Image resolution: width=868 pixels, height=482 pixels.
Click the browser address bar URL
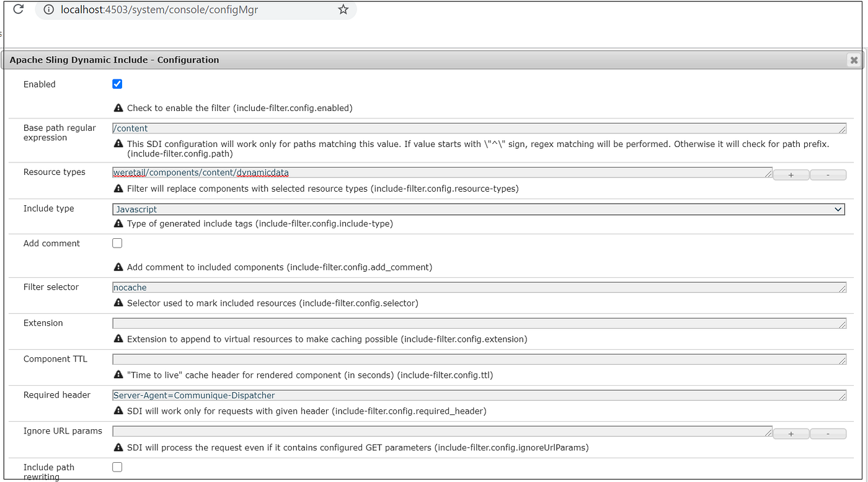(159, 10)
